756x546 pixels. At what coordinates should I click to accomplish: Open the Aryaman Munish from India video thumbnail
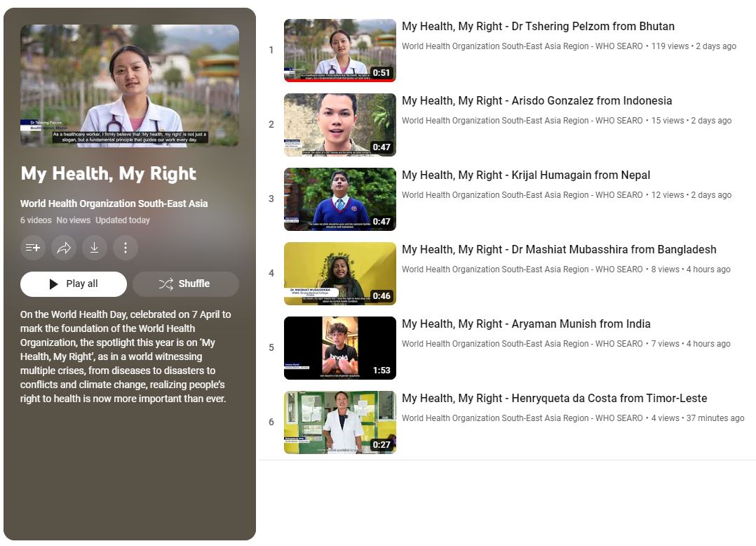point(339,348)
